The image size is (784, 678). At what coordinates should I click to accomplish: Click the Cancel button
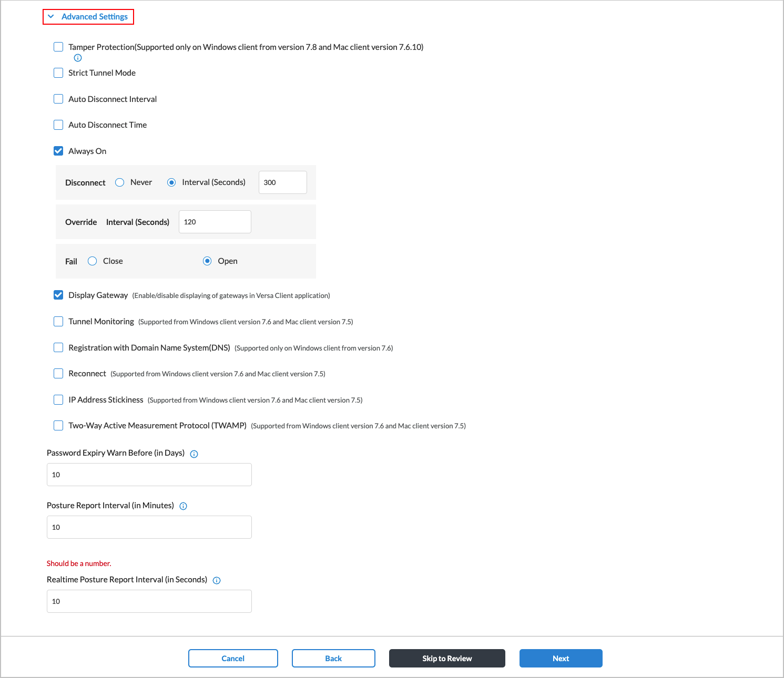[x=233, y=658]
